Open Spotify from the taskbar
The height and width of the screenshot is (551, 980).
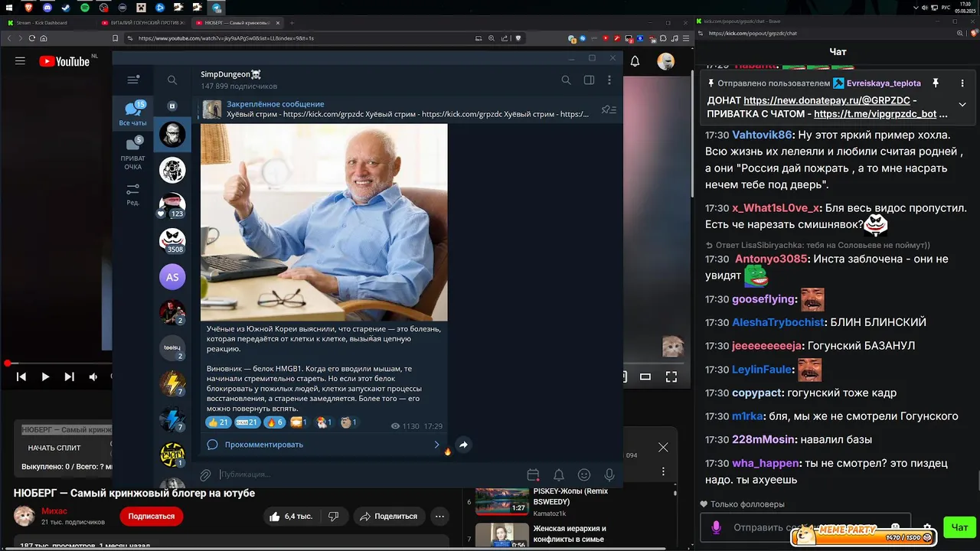coord(84,7)
